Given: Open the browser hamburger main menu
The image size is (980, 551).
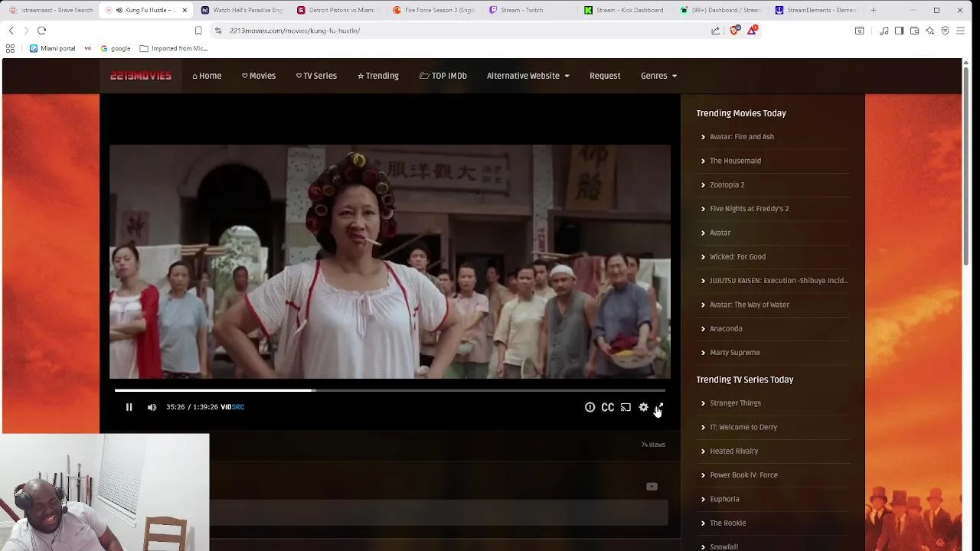Looking at the screenshot, I should [x=960, y=31].
